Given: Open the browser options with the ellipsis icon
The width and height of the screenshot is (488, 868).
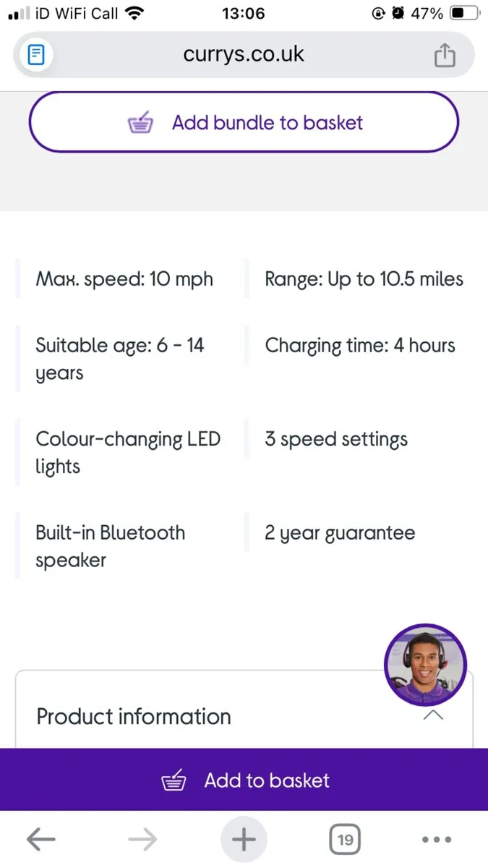Looking at the screenshot, I should [x=437, y=839].
